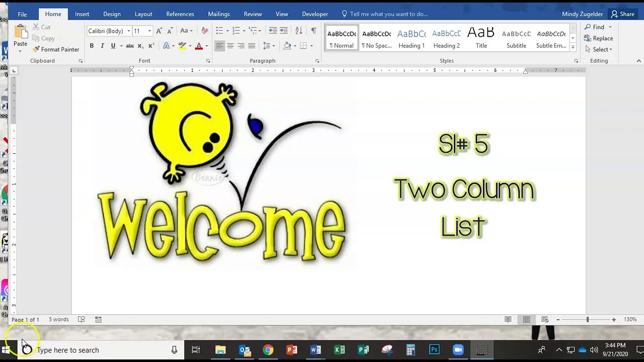Open the spelling proofing status icon

pyautogui.click(x=82, y=320)
